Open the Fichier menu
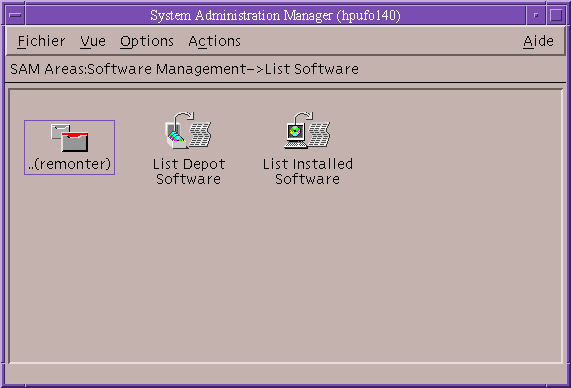Screen dimensions: 571x388 pos(41,41)
